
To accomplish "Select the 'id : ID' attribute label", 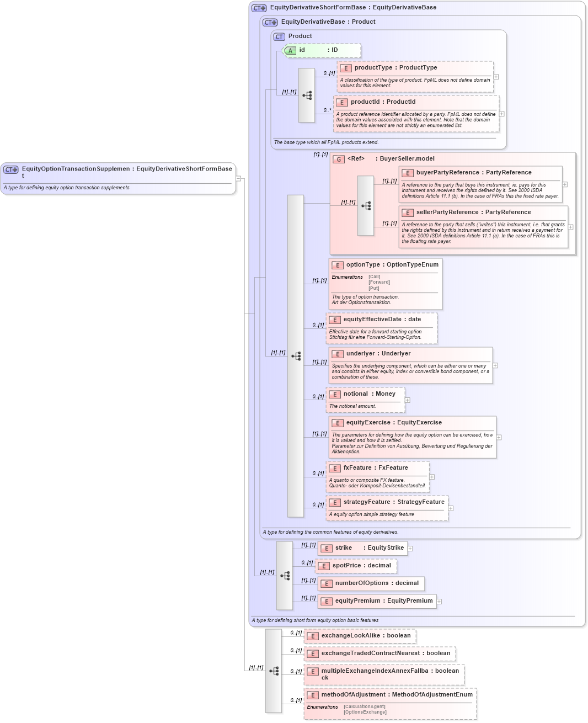I will tap(318, 50).
